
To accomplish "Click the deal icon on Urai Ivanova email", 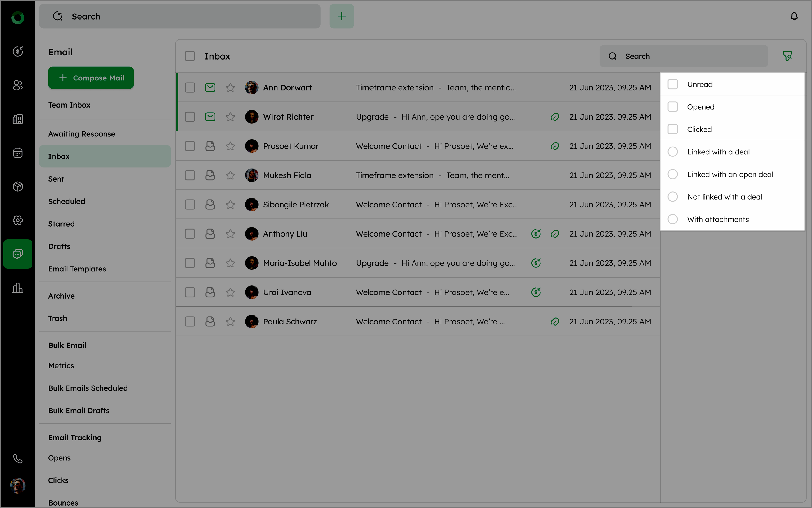I will click(x=536, y=292).
